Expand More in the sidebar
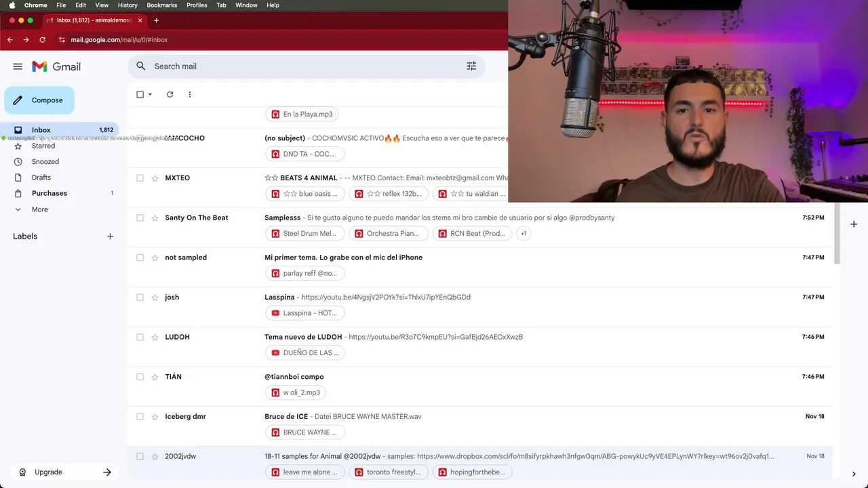 coord(39,209)
